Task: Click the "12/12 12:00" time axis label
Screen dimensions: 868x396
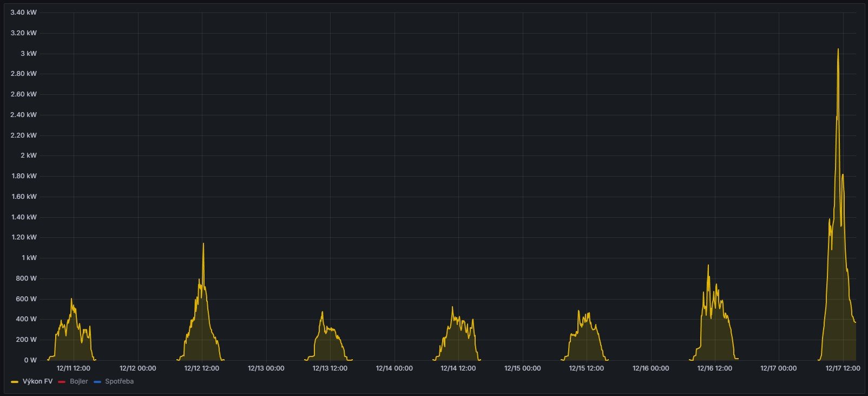Action: (x=202, y=368)
